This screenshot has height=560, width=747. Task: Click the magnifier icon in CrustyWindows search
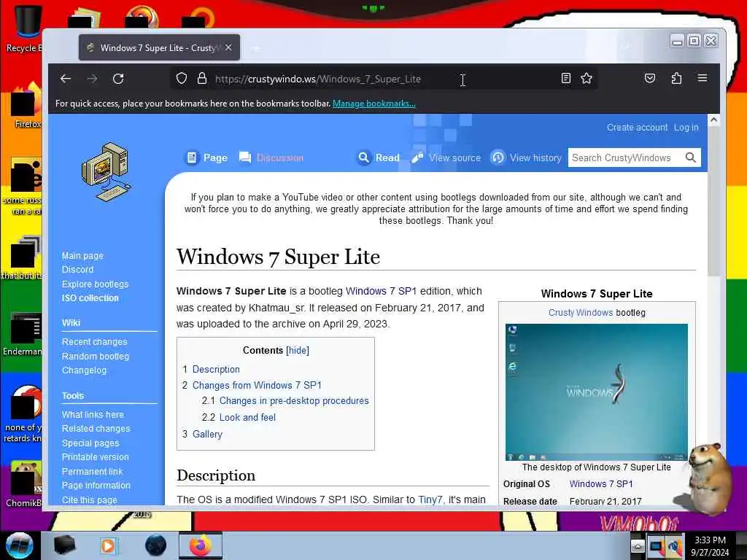690,157
